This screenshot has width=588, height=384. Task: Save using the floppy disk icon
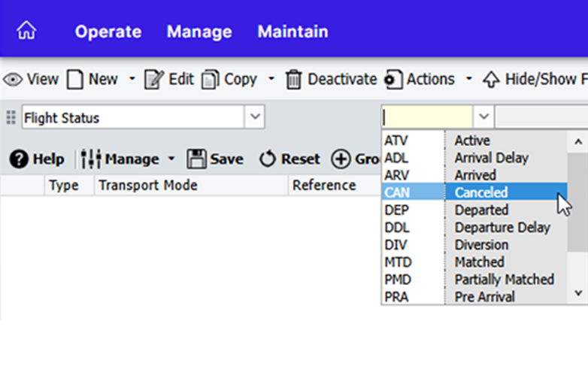[197, 159]
